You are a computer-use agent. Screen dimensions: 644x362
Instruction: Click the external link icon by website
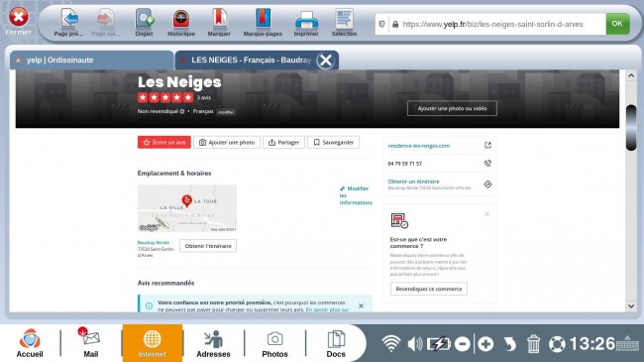point(487,145)
